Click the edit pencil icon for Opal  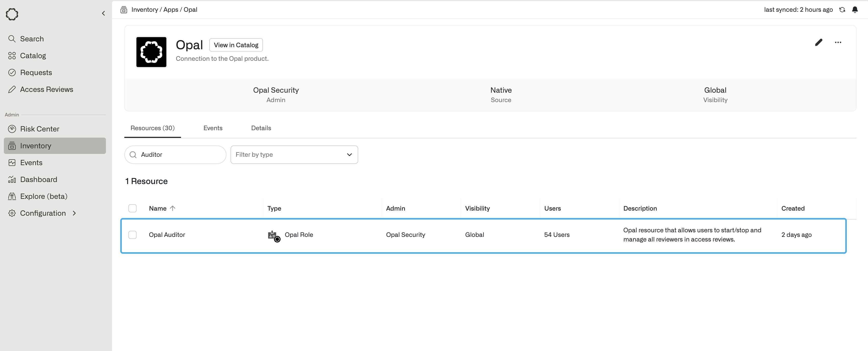818,42
